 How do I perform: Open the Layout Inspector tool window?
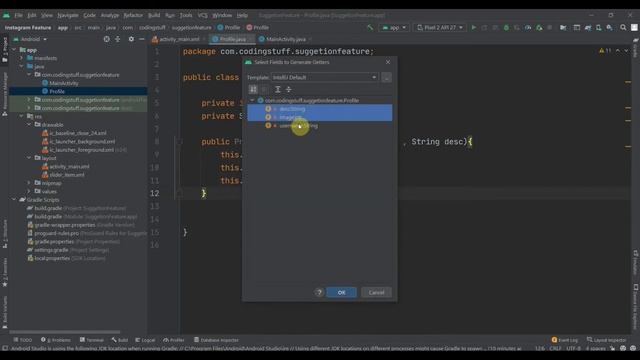[x=606, y=340]
